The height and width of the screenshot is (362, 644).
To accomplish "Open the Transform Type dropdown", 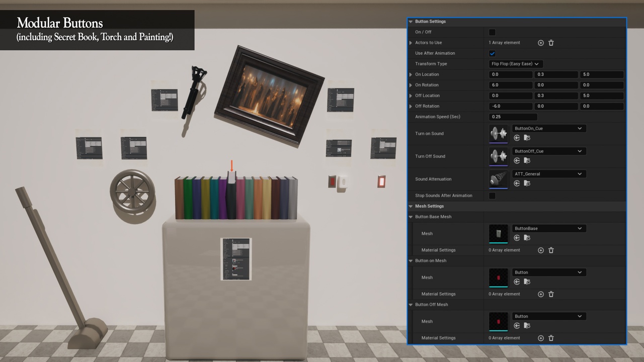I will (516, 64).
